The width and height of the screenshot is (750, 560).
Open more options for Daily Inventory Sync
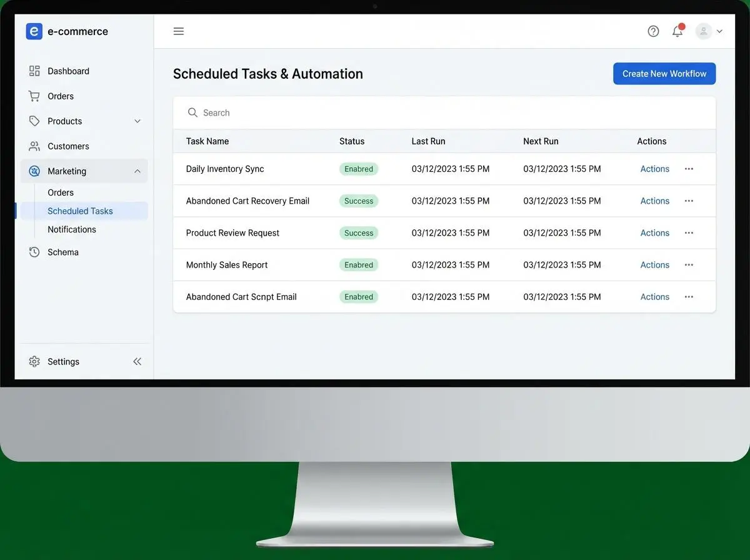tap(689, 169)
